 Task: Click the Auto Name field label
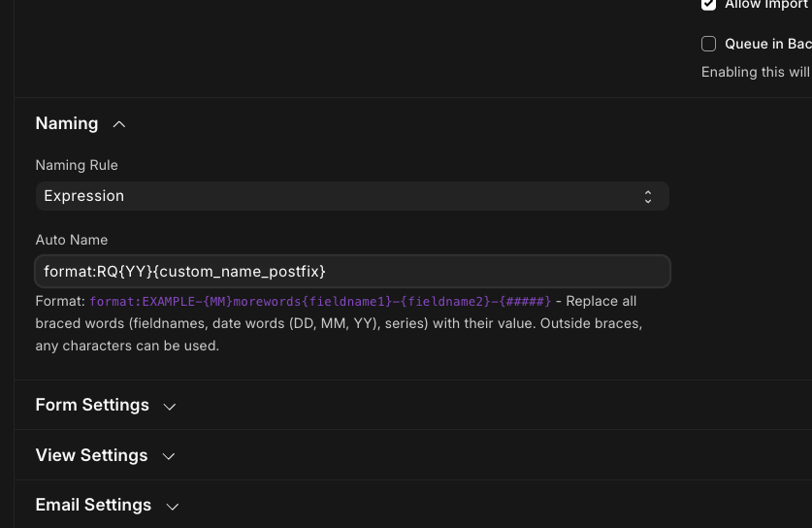tap(72, 240)
